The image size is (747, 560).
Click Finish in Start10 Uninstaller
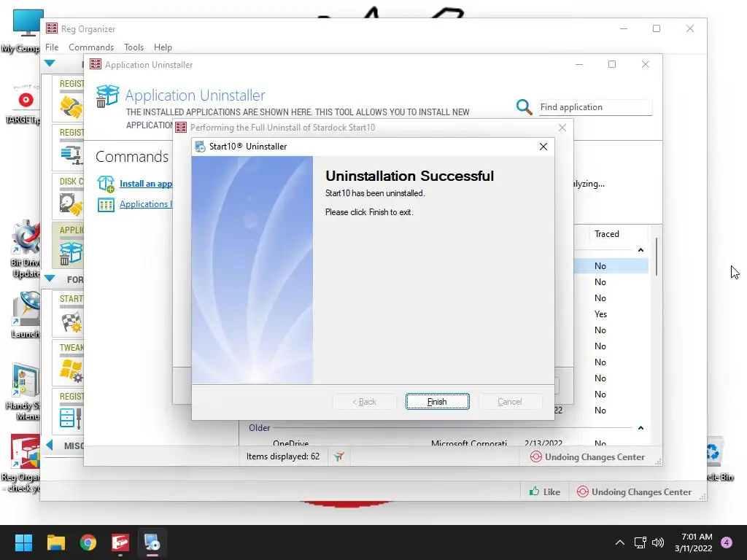coord(438,402)
